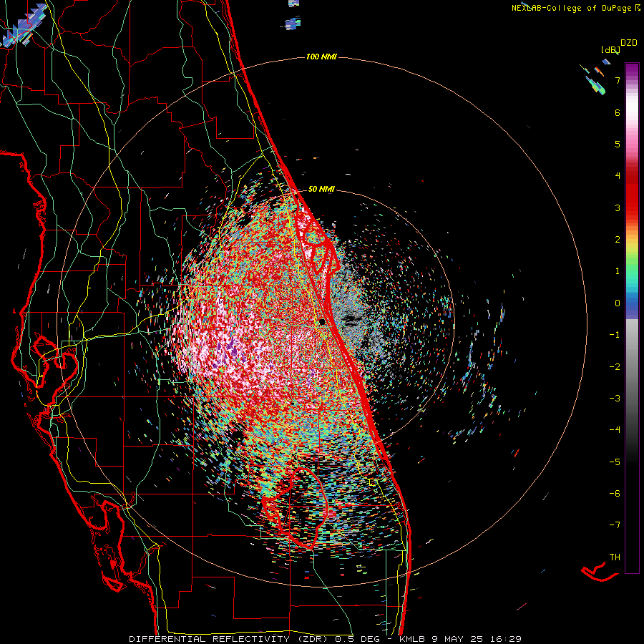The height and width of the screenshot is (644, 644).
Task: Click the KMLB station identifier in caption
Action: coord(413,639)
